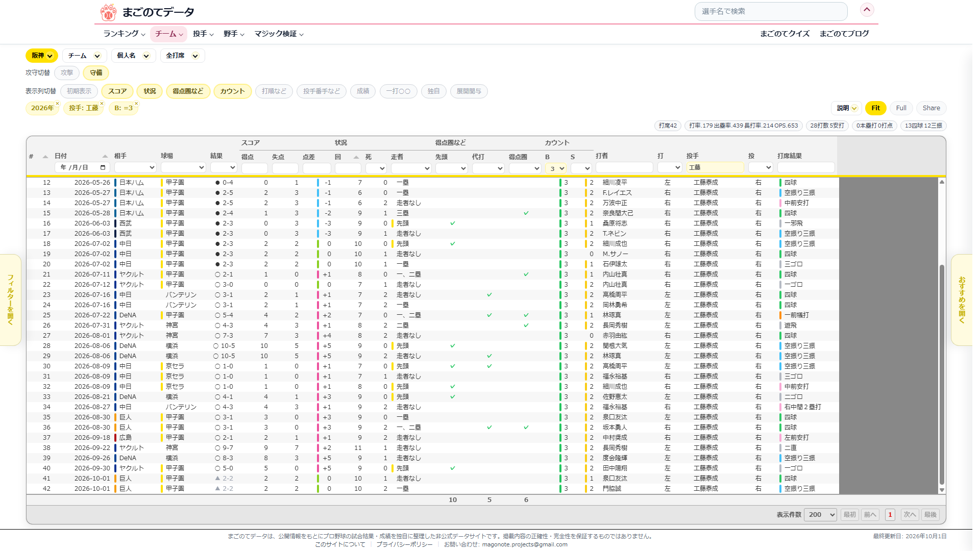Screen dimensions: 980x551
Task: Toggle 得点圏など column group
Action: [188, 91]
